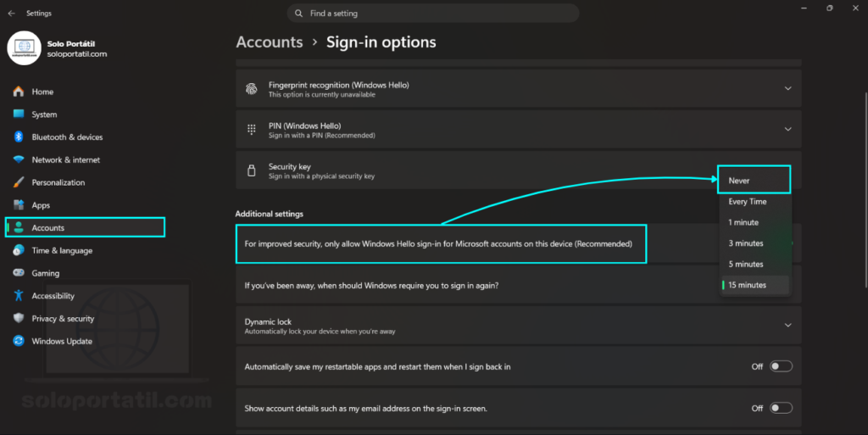This screenshot has width=868, height=435.
Task: Click the System monitor icon
Action: [19, 114]
